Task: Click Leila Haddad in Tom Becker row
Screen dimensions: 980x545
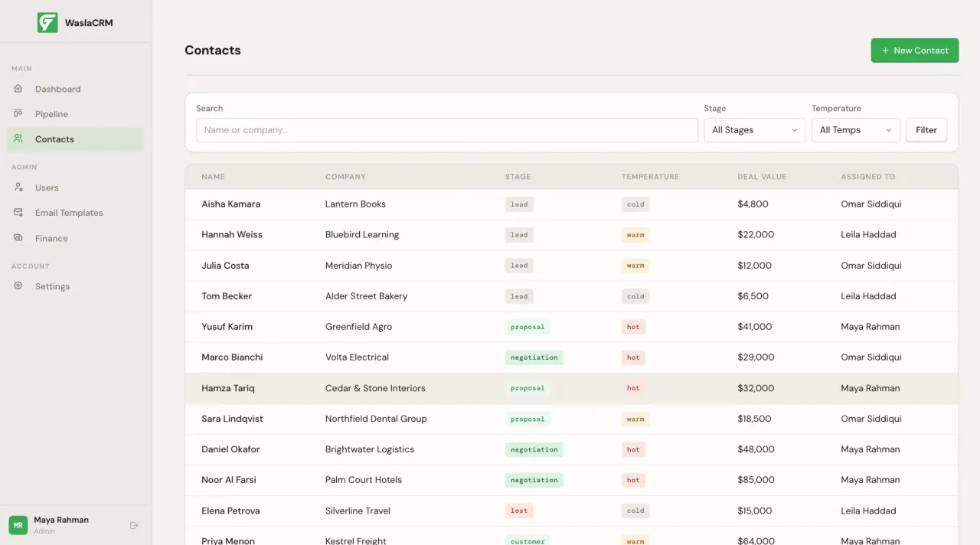Action: 868,296
